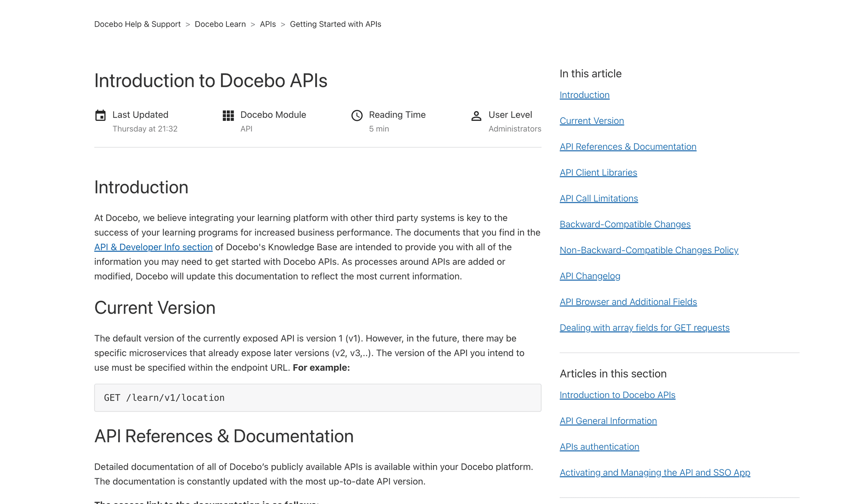Image resolution: width=868 pixels, height=504 pixels.
Task: Click the API & Developer Info section link
Action: click(153, 247)
